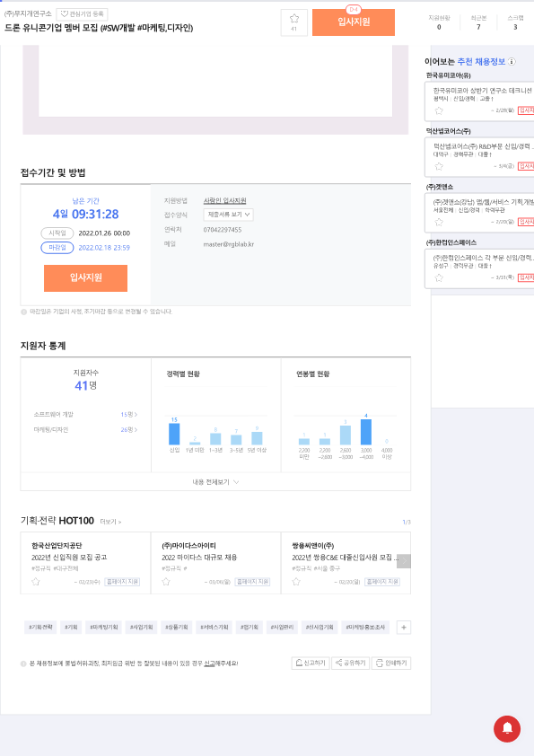Viewport: 534px width, 756px height.
Task: Expand 내용 전체보기 in applicant statistics
Action: (x=215, y=482)
